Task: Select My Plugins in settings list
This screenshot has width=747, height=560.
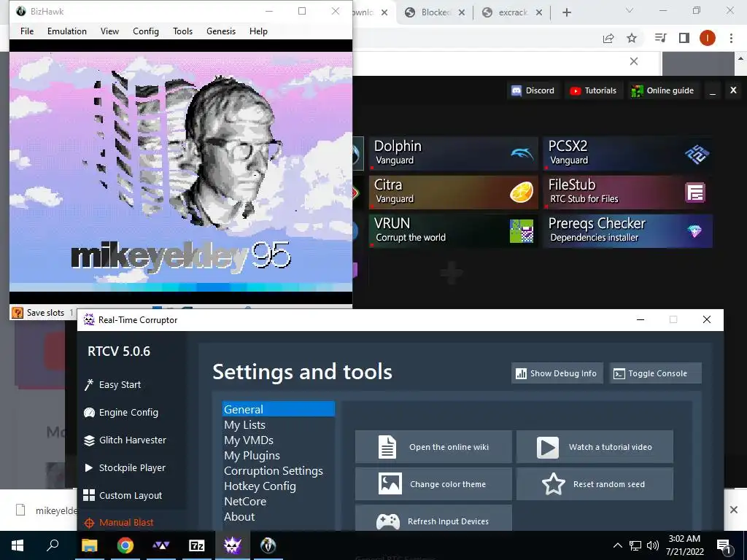Action: 279,455
